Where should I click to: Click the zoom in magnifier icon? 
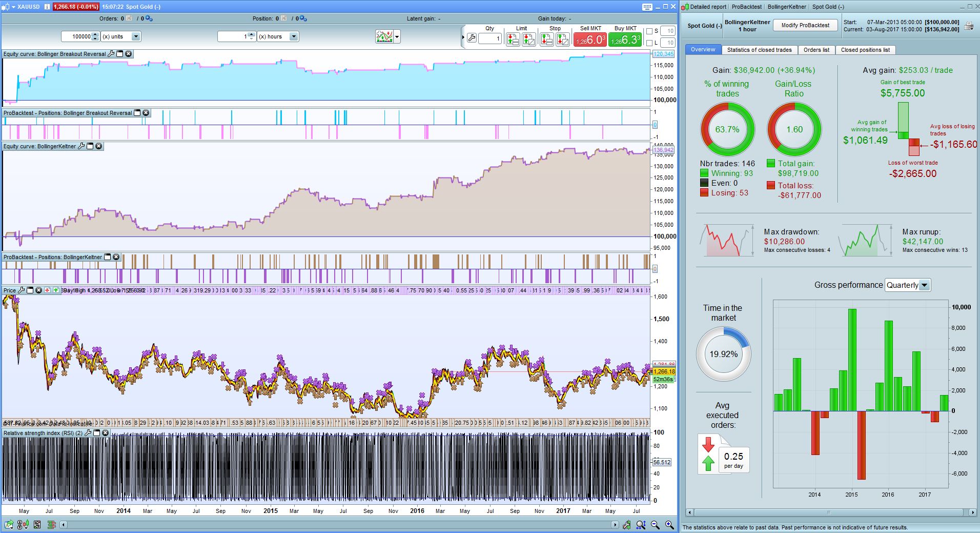669,524
